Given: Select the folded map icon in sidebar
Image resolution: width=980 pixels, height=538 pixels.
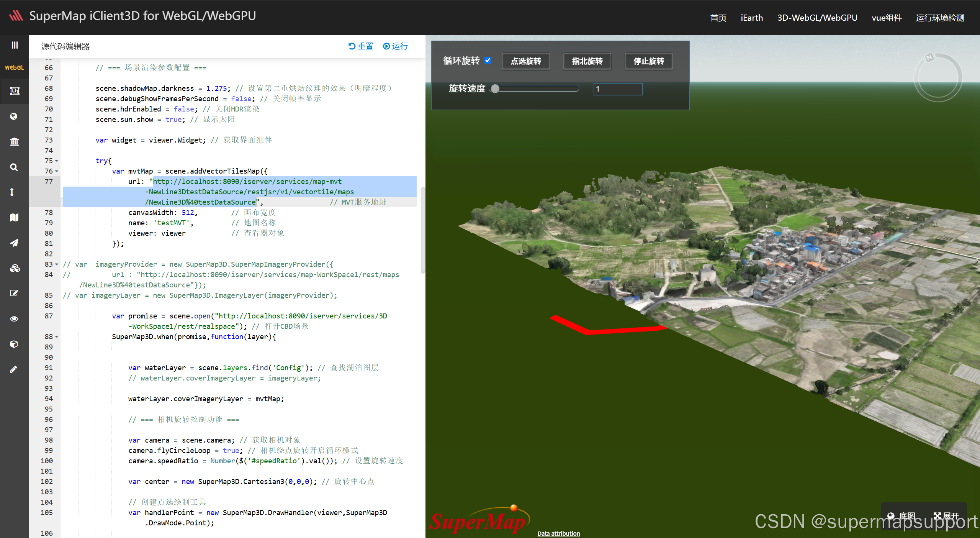Looking at the screenshot, I should 14,218.
